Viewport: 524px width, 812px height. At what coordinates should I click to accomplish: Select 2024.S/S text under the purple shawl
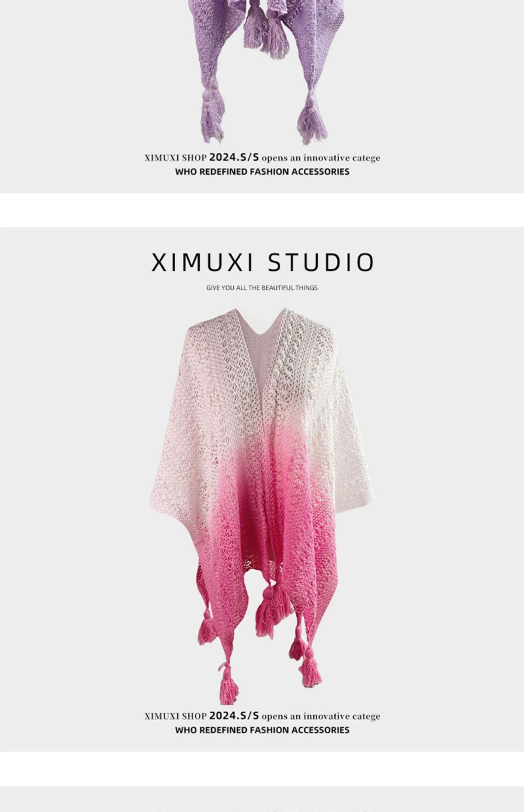click(234, 157)
